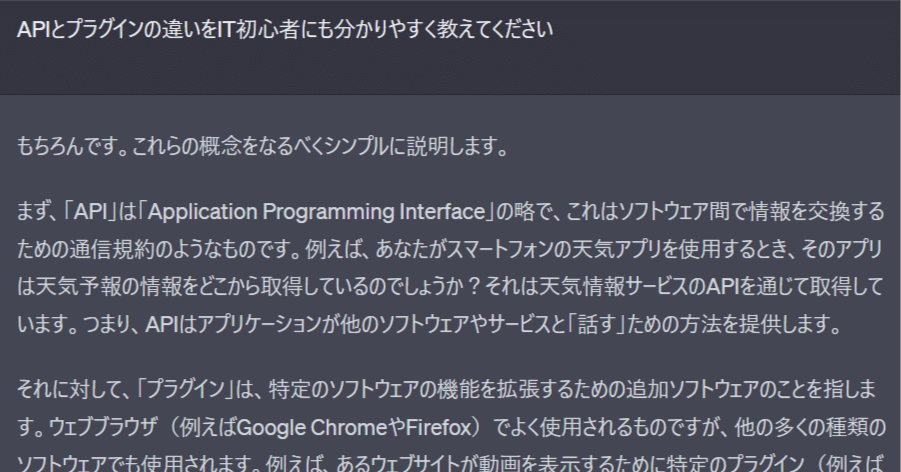901x472 pixels.
Task: Click the line starting 'ソフトウェアでも使用されます'
Action: (x=450, y=463)
